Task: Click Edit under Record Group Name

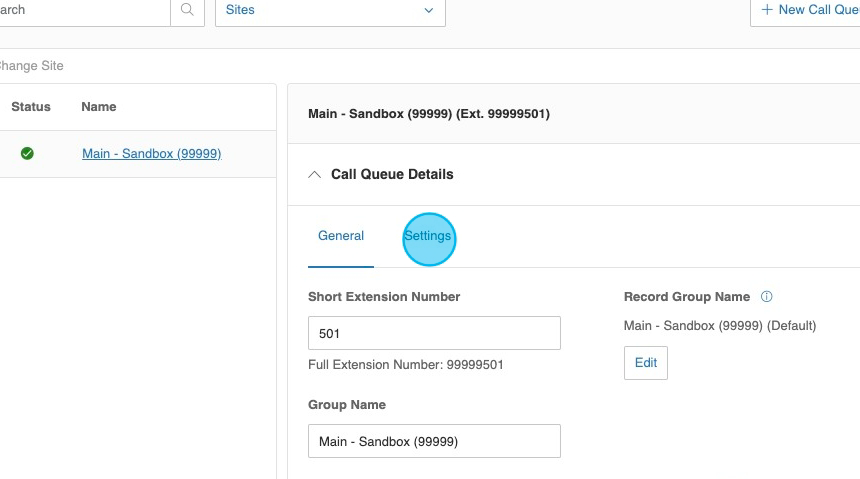Action: pos(645,363)
